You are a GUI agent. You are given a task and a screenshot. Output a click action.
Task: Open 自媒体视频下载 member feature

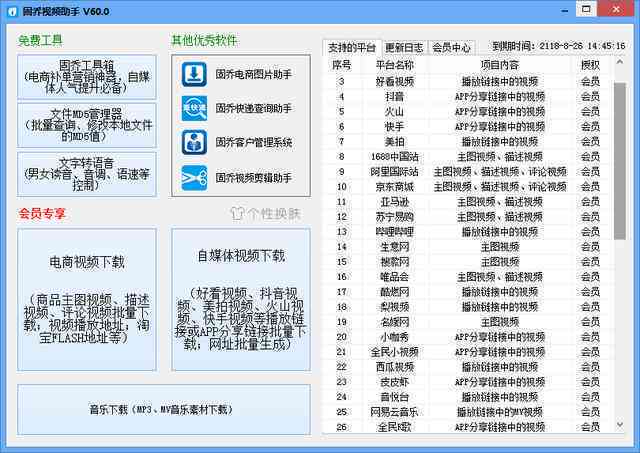pos(241,299)
